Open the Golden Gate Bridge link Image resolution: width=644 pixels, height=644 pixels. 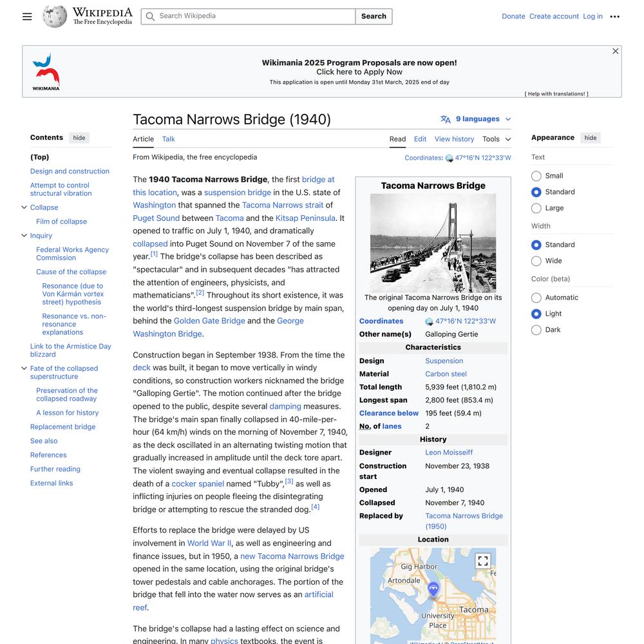(209, 321)
